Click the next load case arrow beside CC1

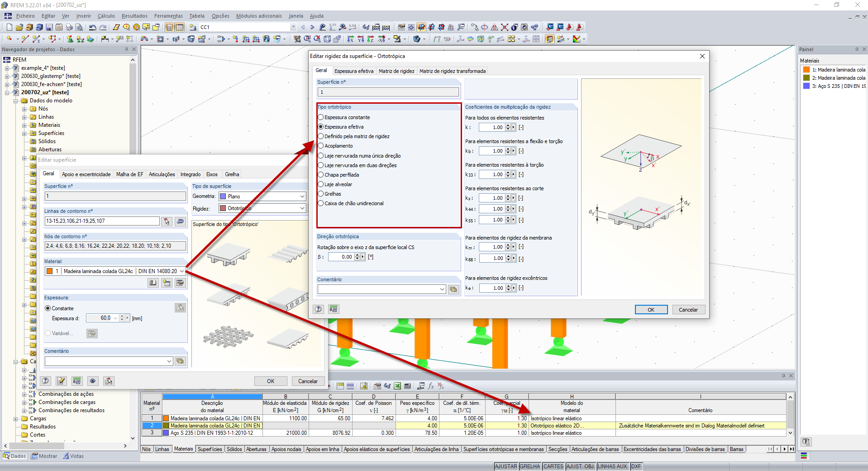click(x=312, y=27)
